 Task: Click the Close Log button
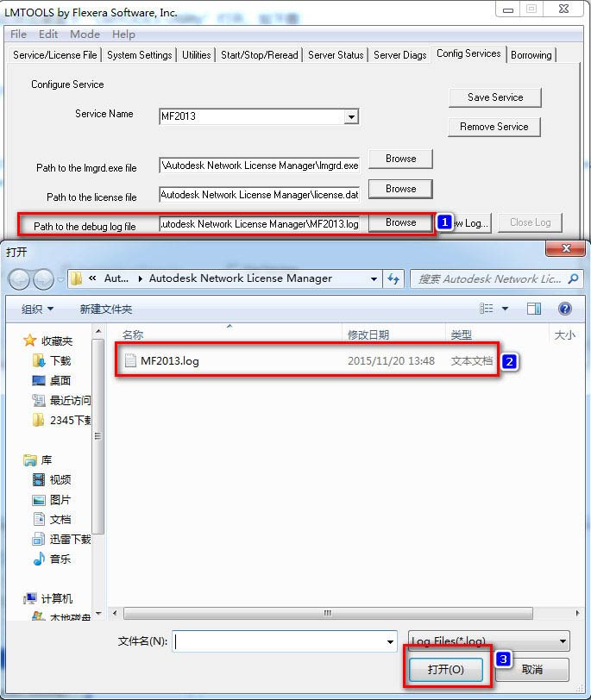(531, 222)
